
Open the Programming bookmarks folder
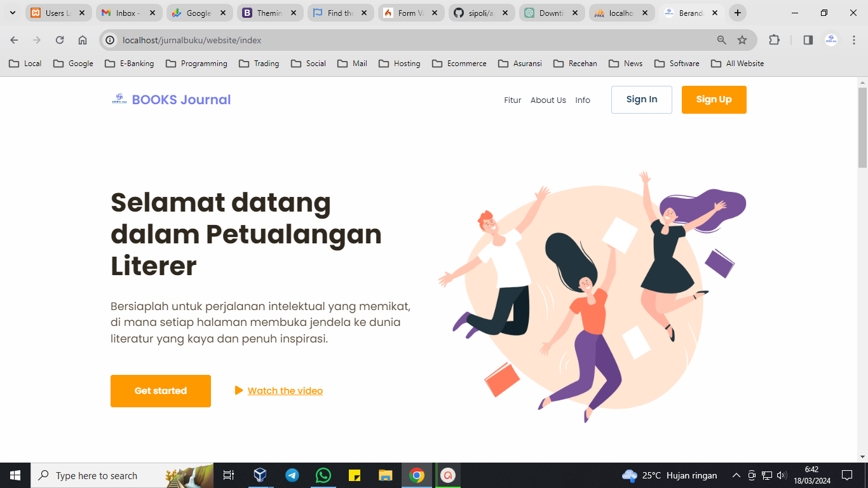click(x=196, y=64)
